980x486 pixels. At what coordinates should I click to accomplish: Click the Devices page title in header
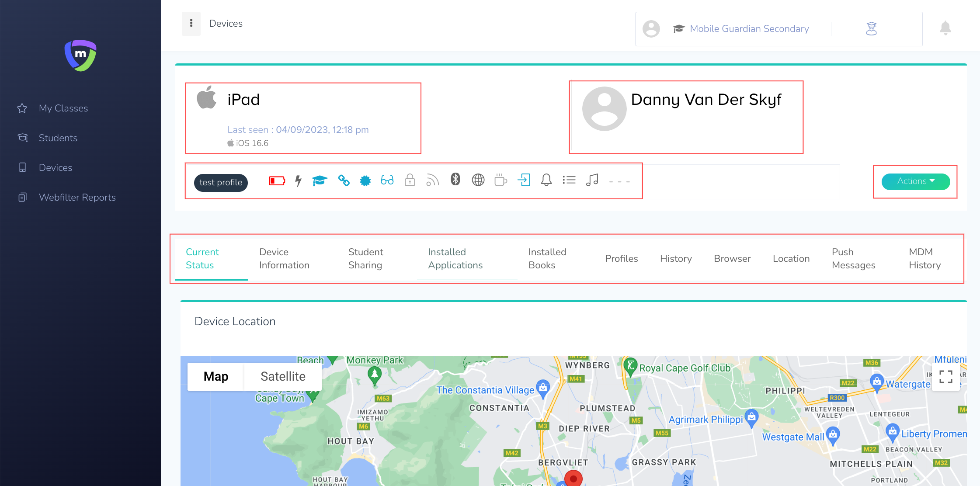click(226, 24)
